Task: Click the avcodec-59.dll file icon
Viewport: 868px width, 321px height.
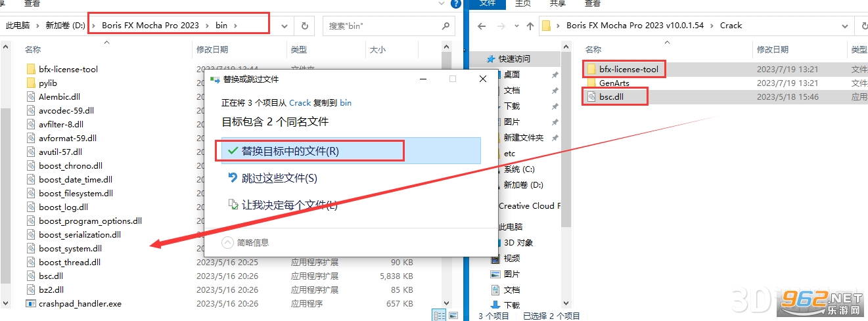Action: [x=31, y=110]
